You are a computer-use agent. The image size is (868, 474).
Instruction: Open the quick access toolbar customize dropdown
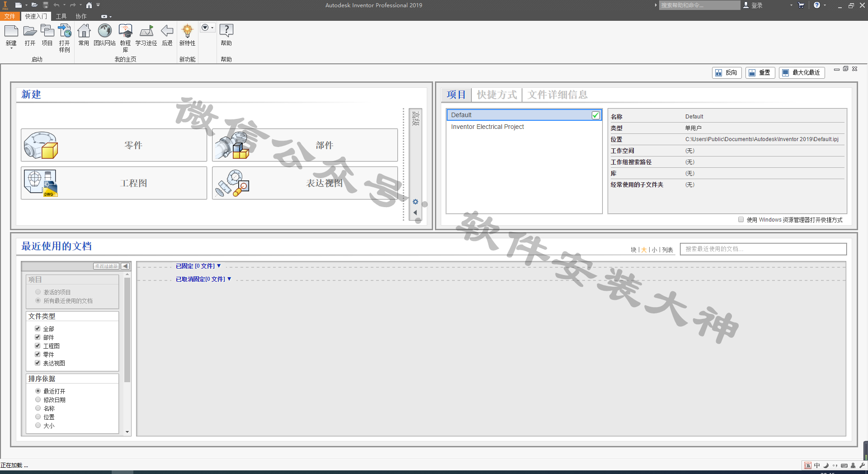(98, 5)
